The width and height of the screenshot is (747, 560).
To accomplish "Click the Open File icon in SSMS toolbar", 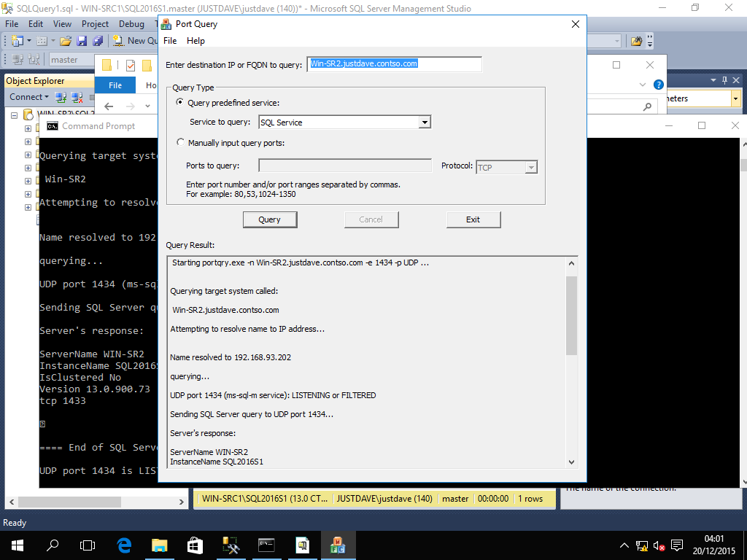I will (x=65, y=41).
